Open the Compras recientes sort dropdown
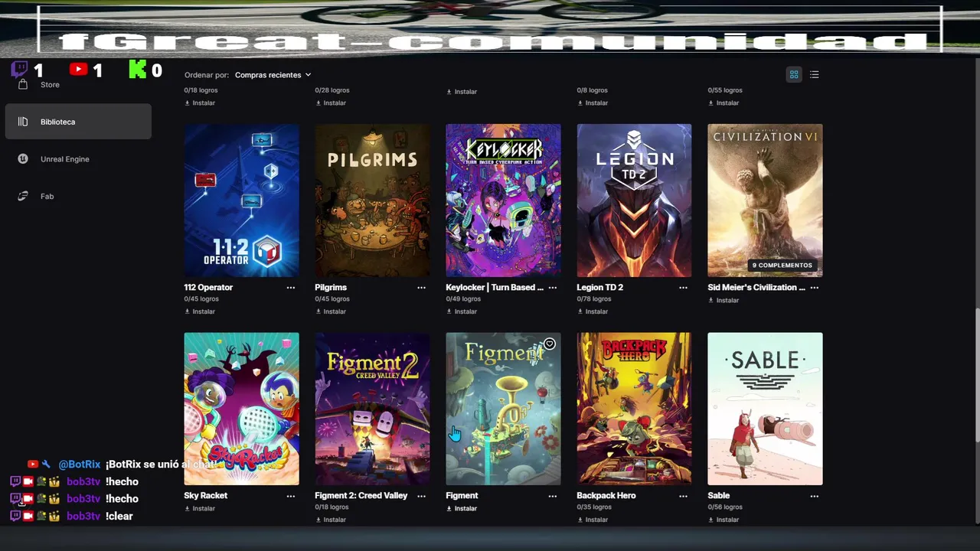 pyautogui.click(x=273, y=75)
